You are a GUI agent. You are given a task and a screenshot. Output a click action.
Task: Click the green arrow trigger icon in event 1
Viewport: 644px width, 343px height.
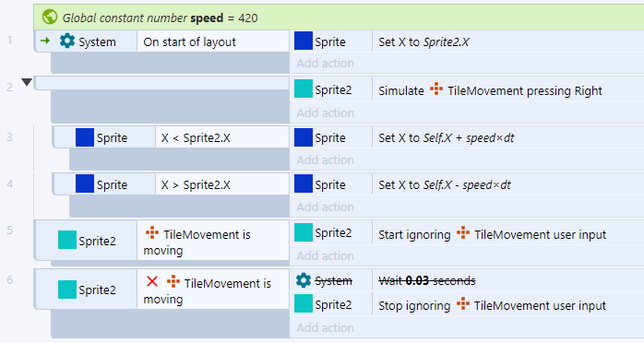[x=45, y=41]
